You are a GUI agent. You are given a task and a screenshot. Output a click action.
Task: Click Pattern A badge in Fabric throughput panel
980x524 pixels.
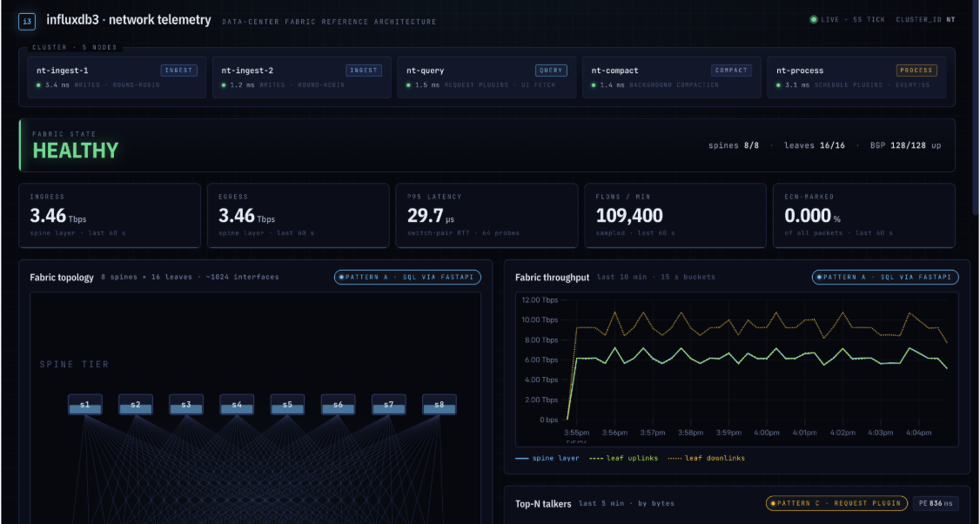pos(885,277)
